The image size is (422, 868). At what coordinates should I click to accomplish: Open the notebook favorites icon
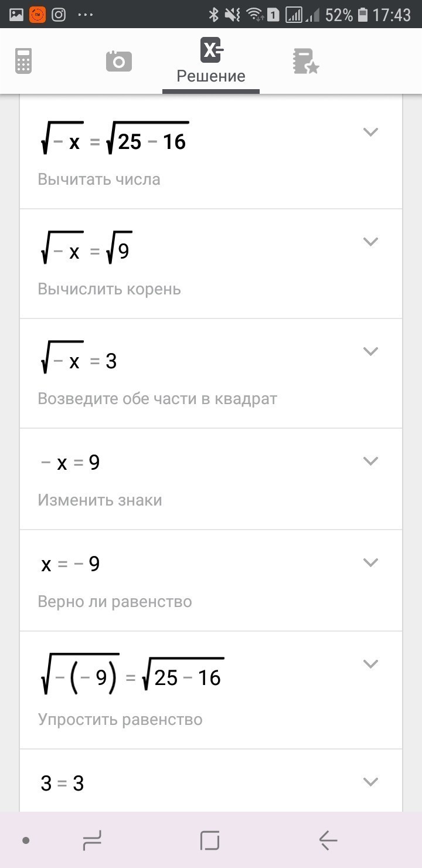pos(305,62)
